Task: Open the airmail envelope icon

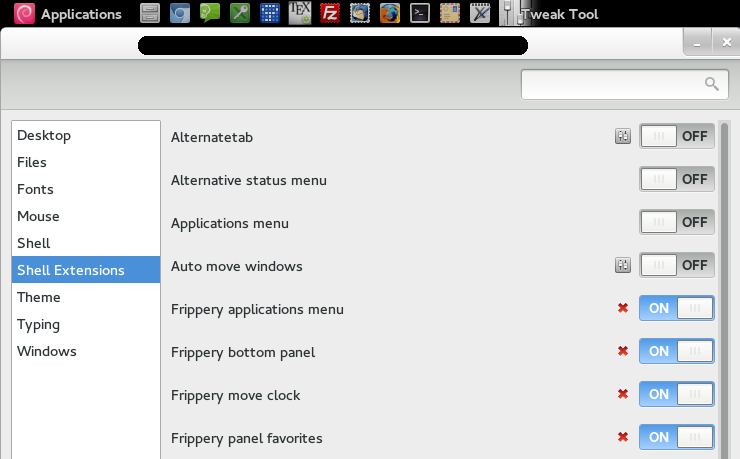Action: tap(450, 14)
